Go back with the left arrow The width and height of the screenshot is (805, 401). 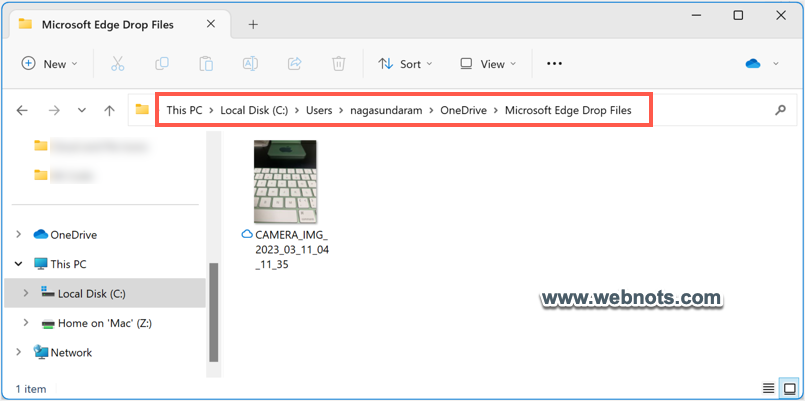[22, 110]
